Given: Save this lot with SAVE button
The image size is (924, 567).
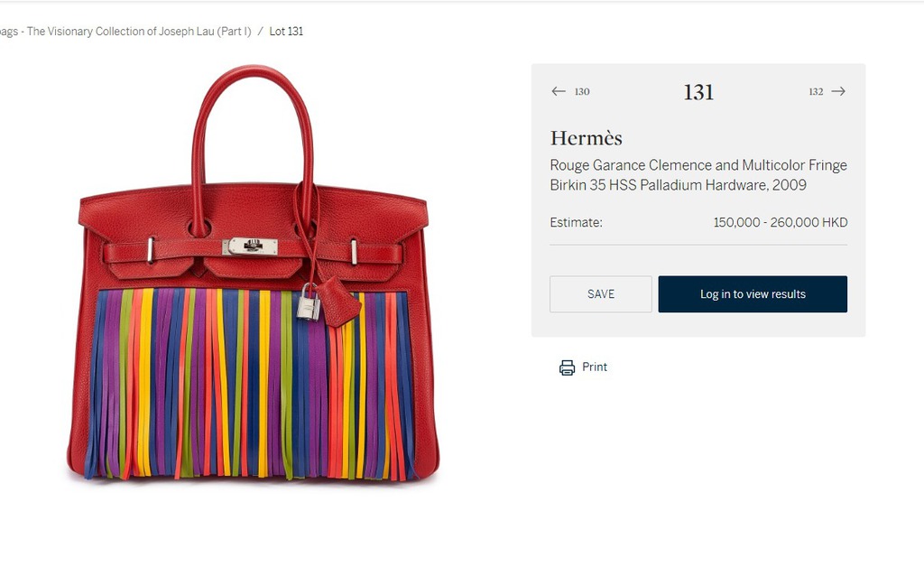Looking at the screenshot, I should pyautogui.click(x=600, y=294).
